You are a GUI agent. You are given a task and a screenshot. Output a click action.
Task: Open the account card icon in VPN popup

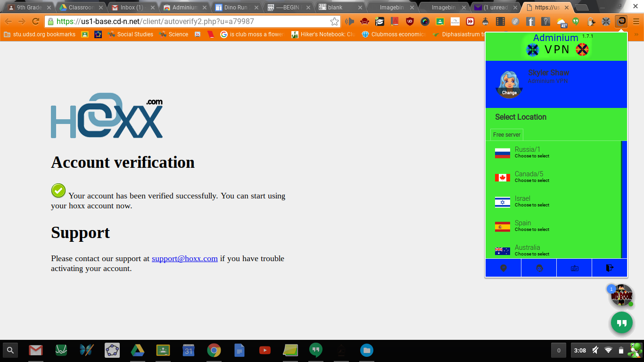574,268
